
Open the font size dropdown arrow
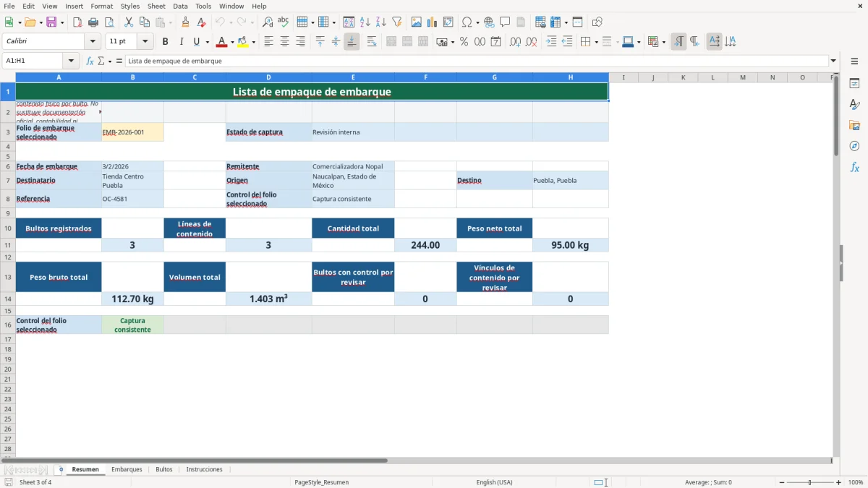click(x=145, y=42)
